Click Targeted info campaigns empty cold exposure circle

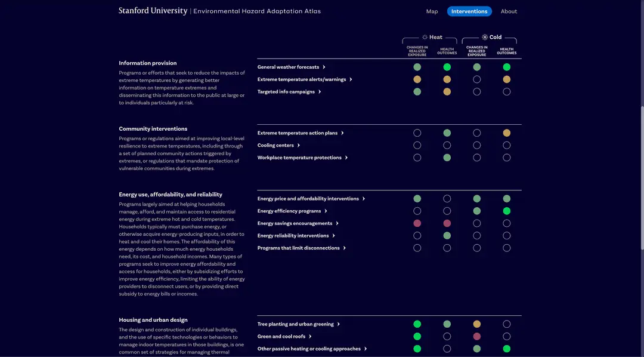476,92
